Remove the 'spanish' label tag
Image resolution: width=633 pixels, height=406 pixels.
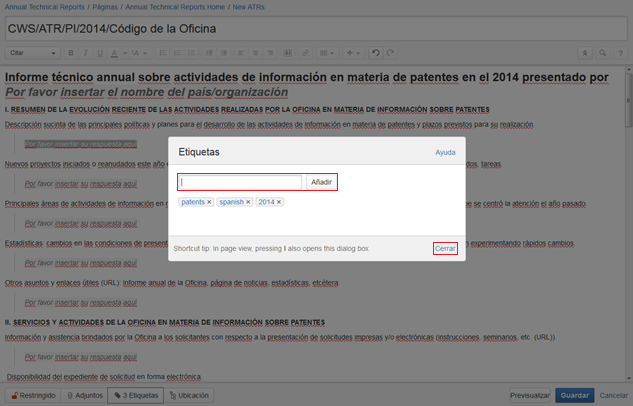pos(247,202)
